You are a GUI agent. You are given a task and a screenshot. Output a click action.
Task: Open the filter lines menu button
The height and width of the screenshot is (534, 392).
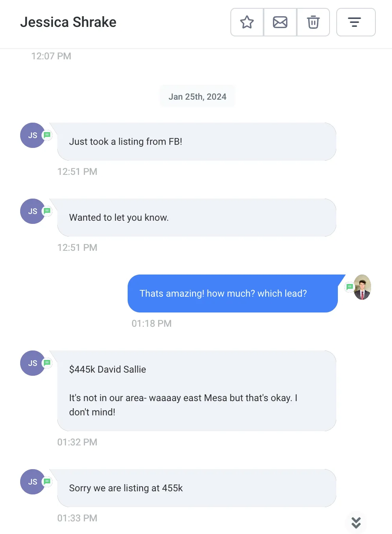click(356, 22)
